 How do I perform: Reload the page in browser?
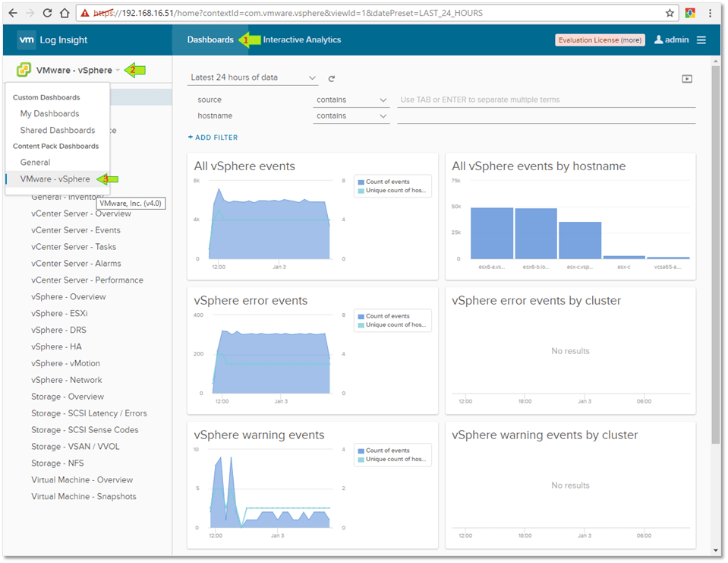tap(47, 13)
